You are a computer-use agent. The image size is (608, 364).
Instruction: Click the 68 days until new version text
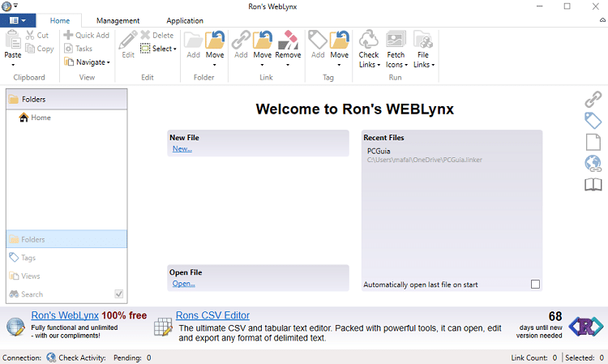click(539, 326)
